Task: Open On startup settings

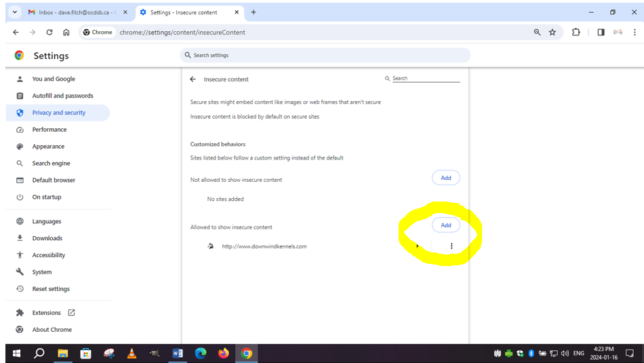Action: 46,197
